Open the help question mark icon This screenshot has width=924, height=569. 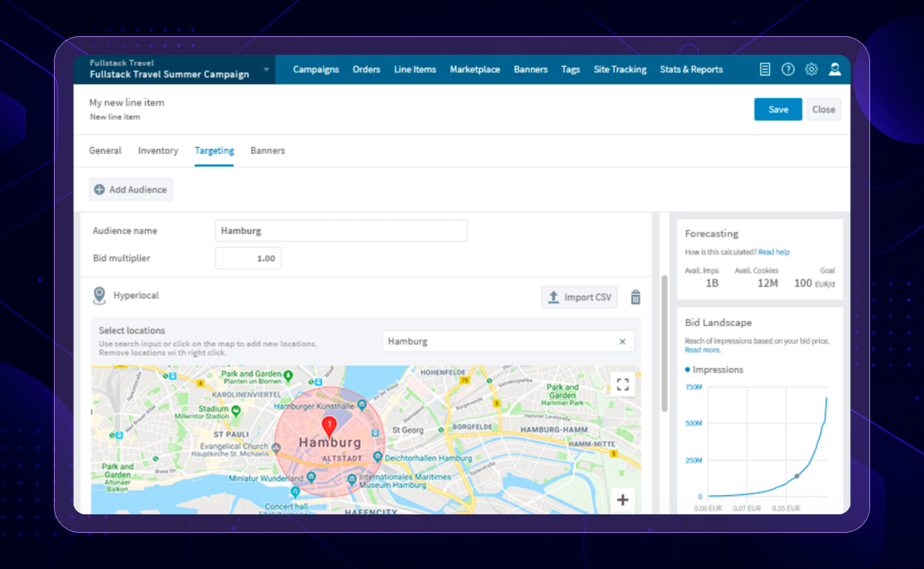coord(788,69)
